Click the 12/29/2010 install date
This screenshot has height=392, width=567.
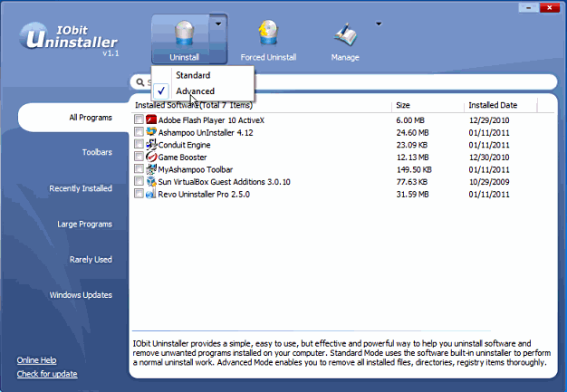tap(489, 120)
